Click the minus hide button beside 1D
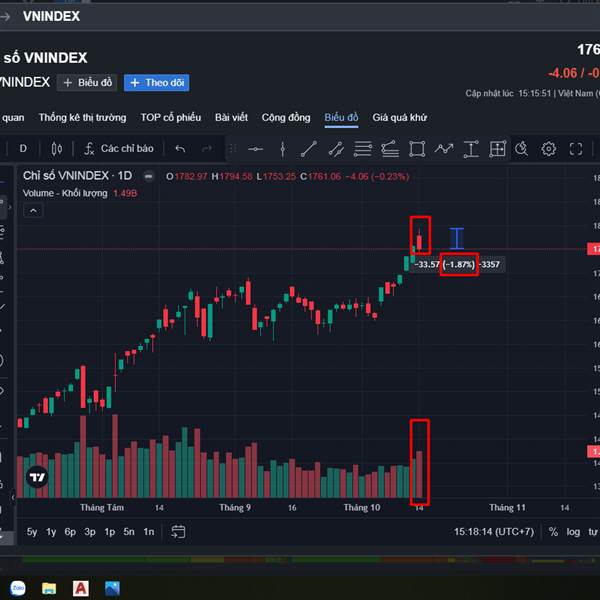Screen dimensions: 600x600 tap(148, 176)
